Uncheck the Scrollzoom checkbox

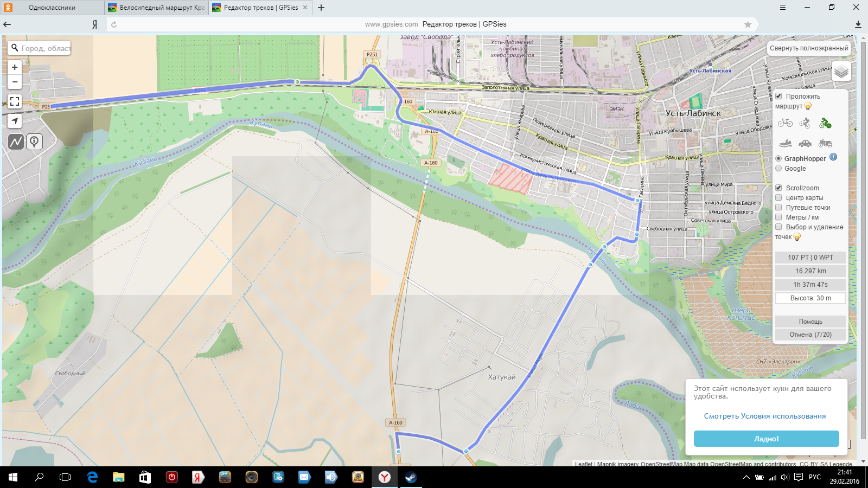point(778,188)
